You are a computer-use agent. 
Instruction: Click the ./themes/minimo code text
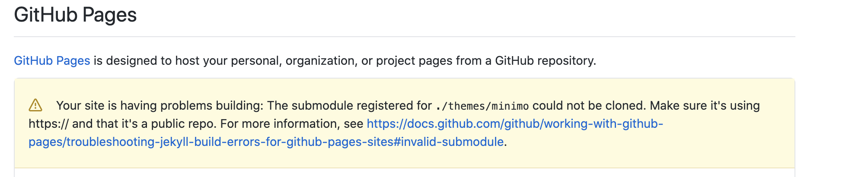[482, 106]
